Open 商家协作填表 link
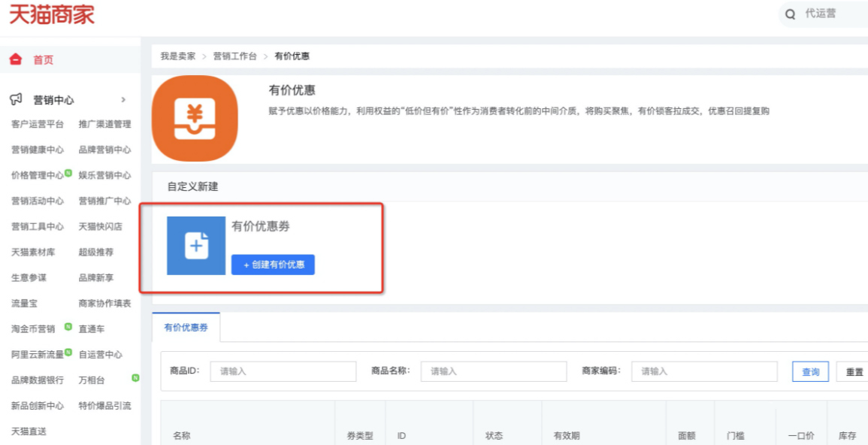868x445 pixels. 104,304
